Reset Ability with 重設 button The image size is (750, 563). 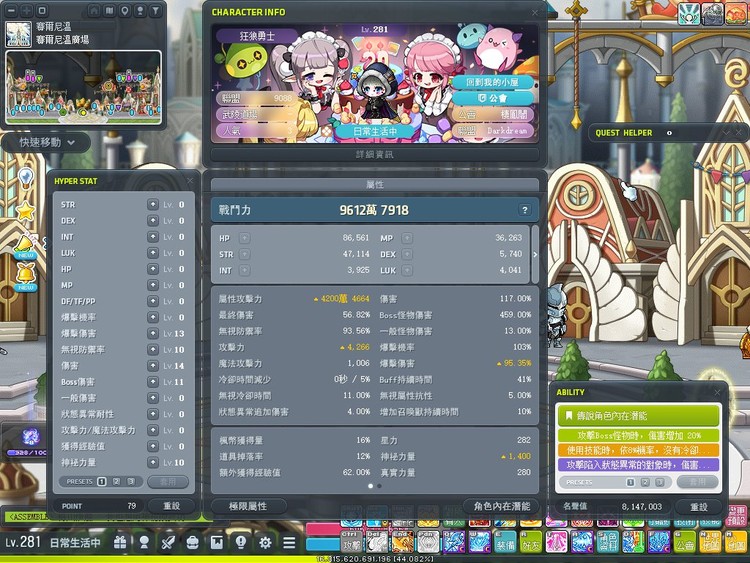click(698, 507)
